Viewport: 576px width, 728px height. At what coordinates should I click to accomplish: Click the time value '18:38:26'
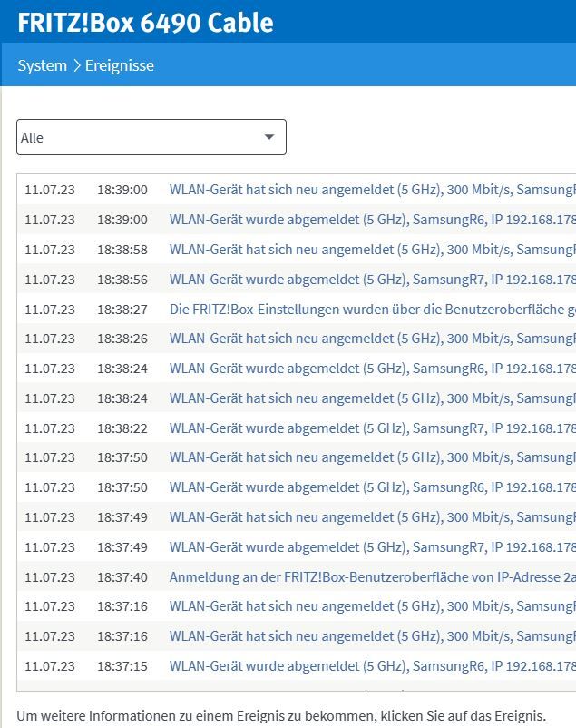coord(122,339)
